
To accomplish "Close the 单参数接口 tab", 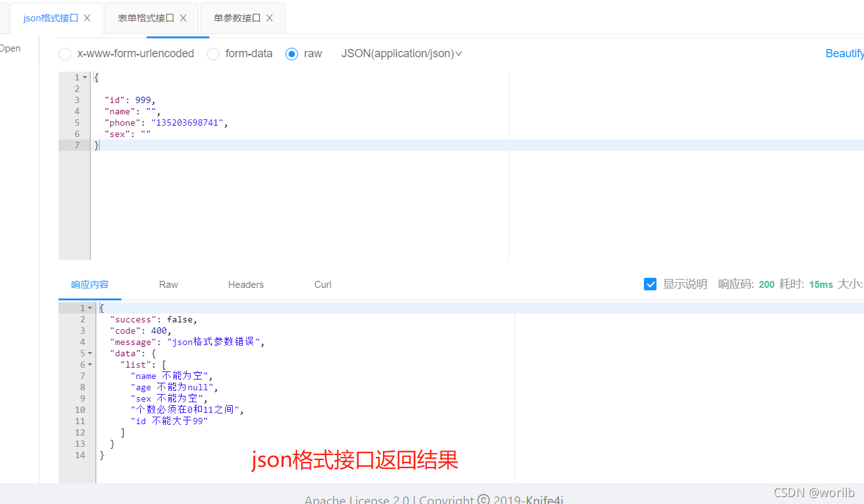I will 269,18.
